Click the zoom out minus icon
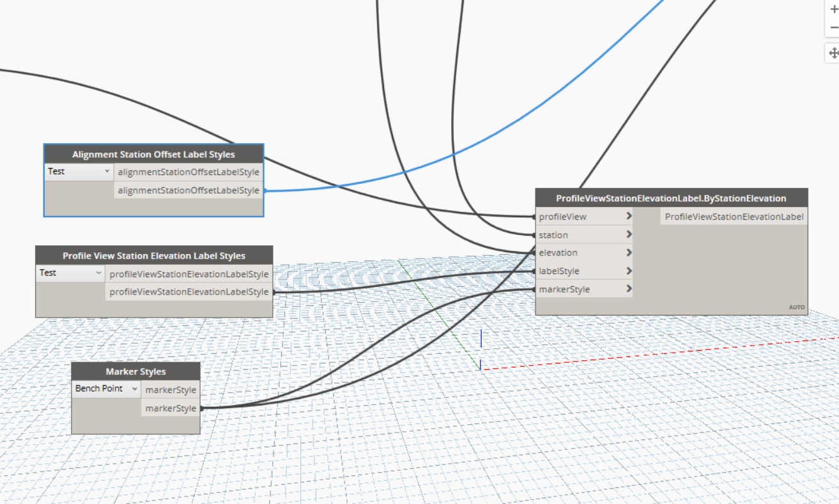The image size is (839, 504). tap(833, 28)
